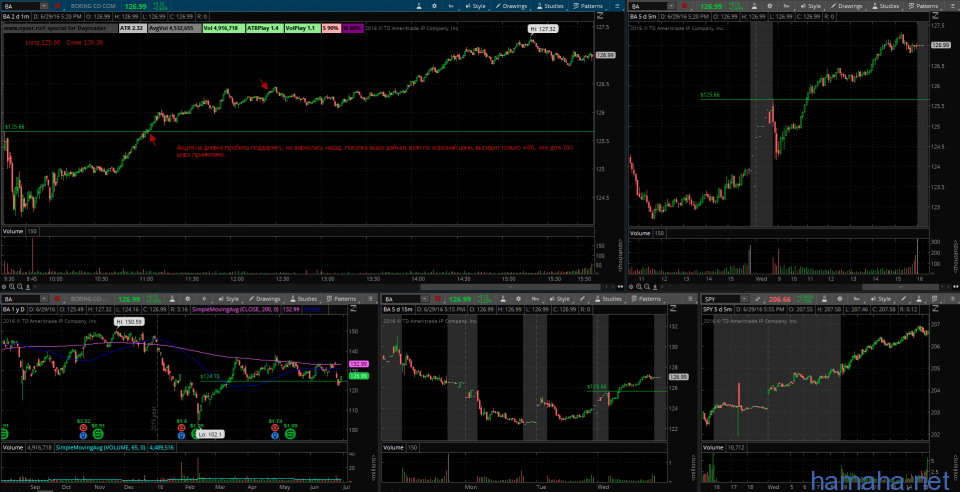Open Style menu in top-right chart
960x492 pixels.
(811, 6)
